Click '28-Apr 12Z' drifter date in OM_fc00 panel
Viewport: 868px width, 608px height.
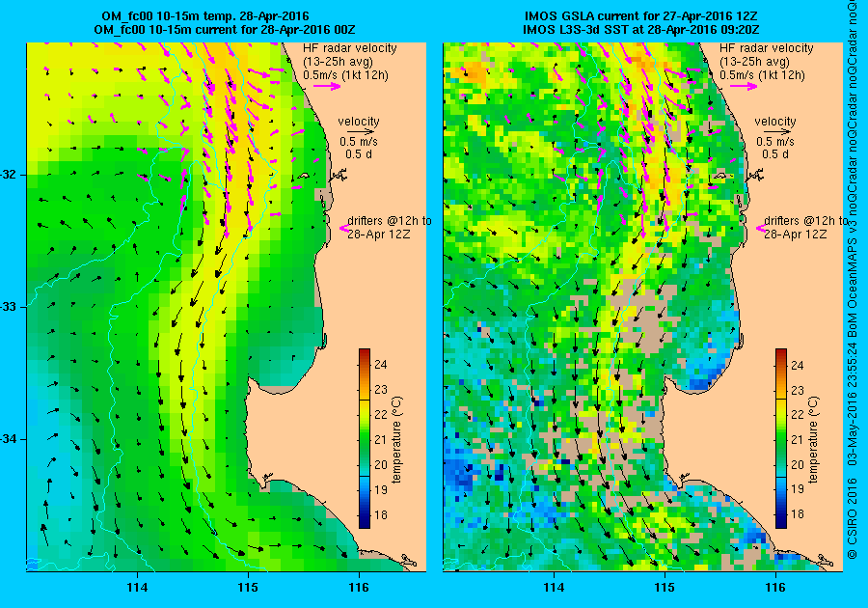click(379, 234)
